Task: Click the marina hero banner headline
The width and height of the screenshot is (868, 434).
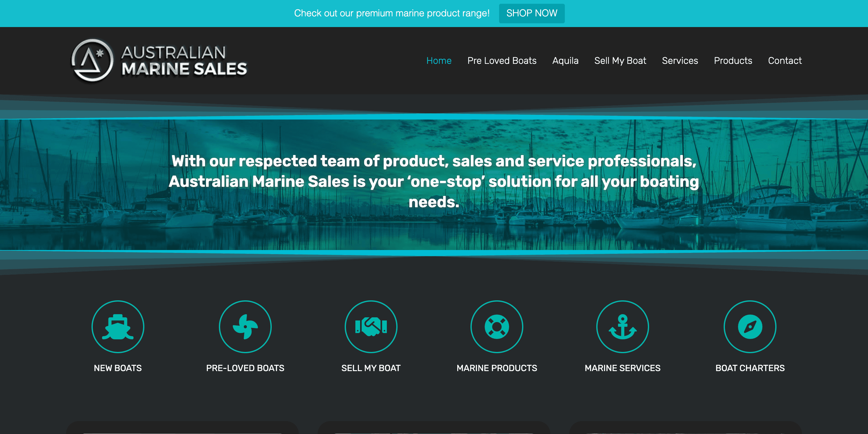Action: click(434, 181)
